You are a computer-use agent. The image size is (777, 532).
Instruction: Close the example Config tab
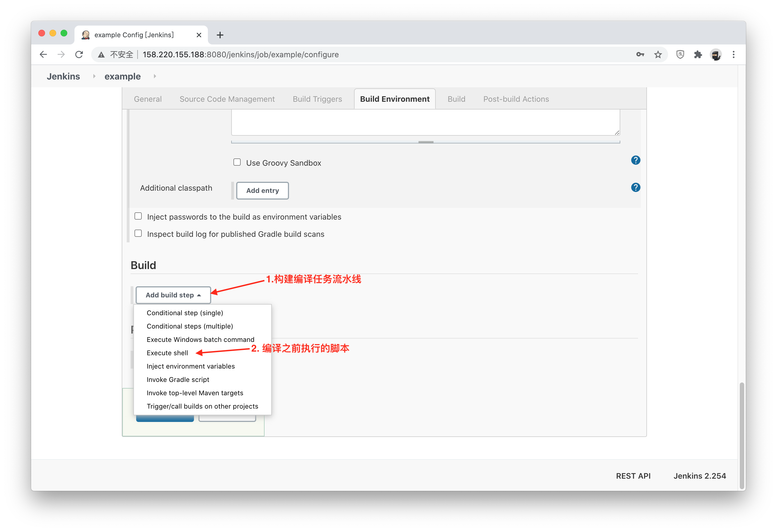pos(199,35)
